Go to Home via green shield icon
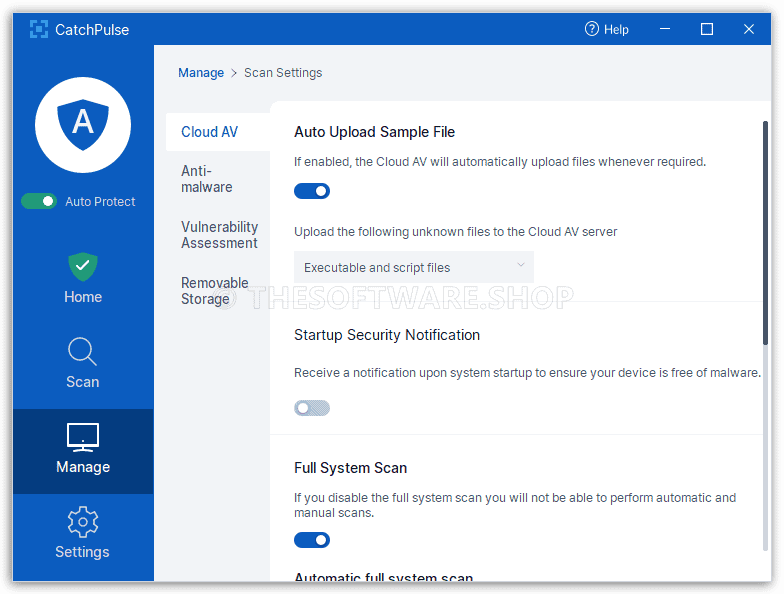784x594 pixels. click(83, 267)
